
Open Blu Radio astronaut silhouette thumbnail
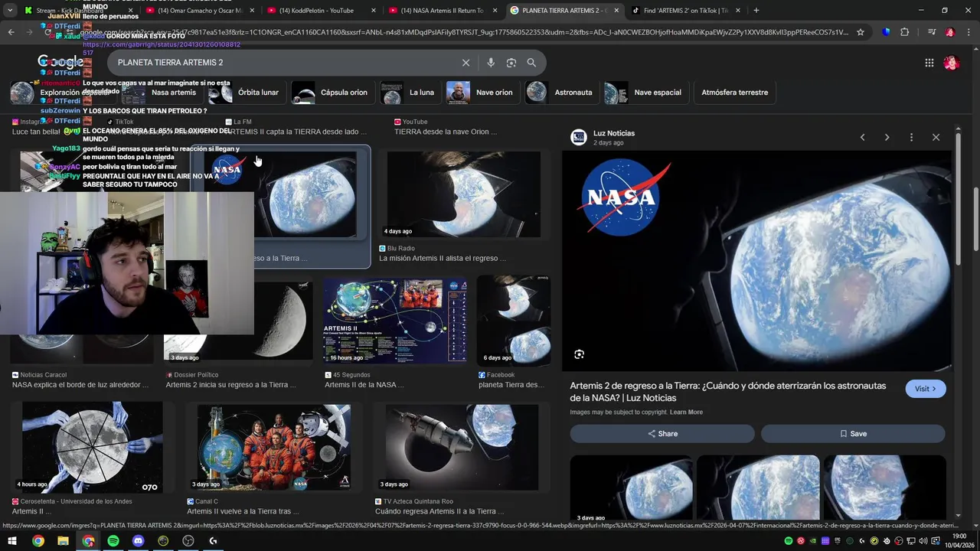tap(464, 194)
